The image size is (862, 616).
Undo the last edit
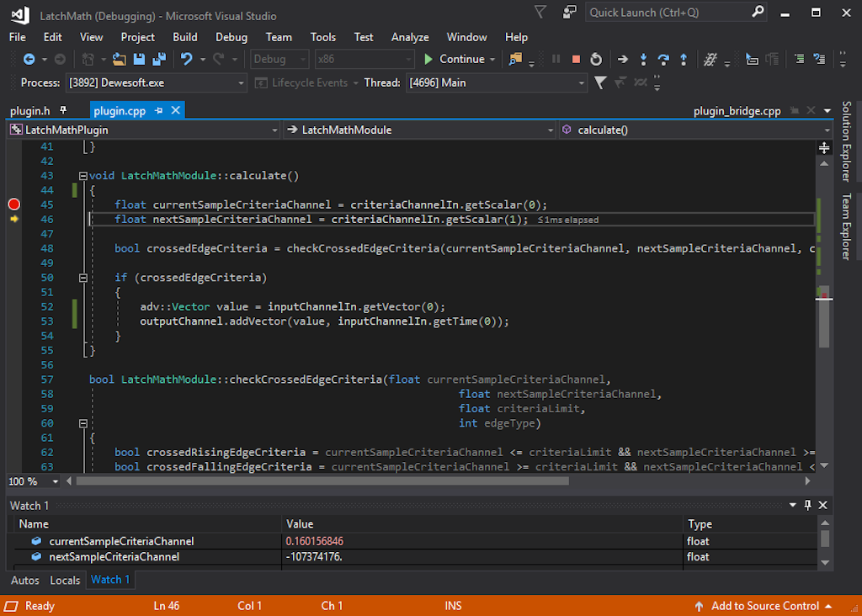(186, 59)
